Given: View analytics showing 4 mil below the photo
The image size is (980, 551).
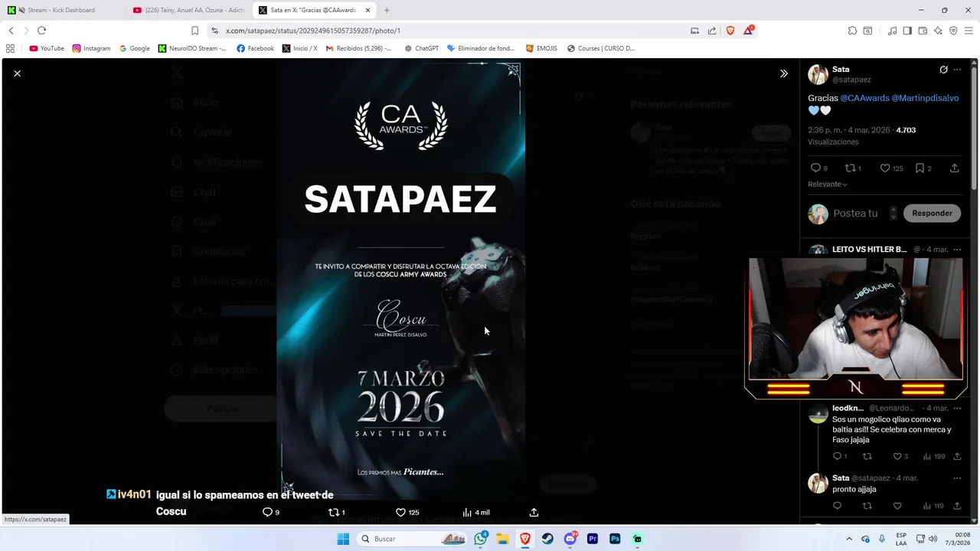Looking at the screenshot, I should coord(475,513).
